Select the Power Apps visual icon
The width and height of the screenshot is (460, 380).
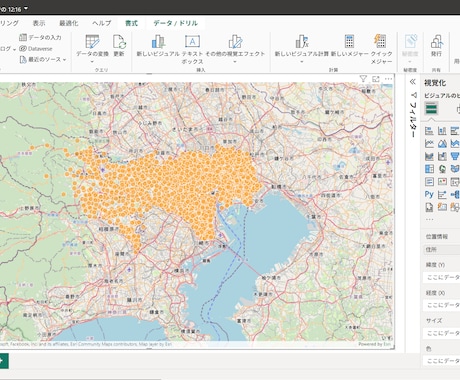(x=442, y=207)
